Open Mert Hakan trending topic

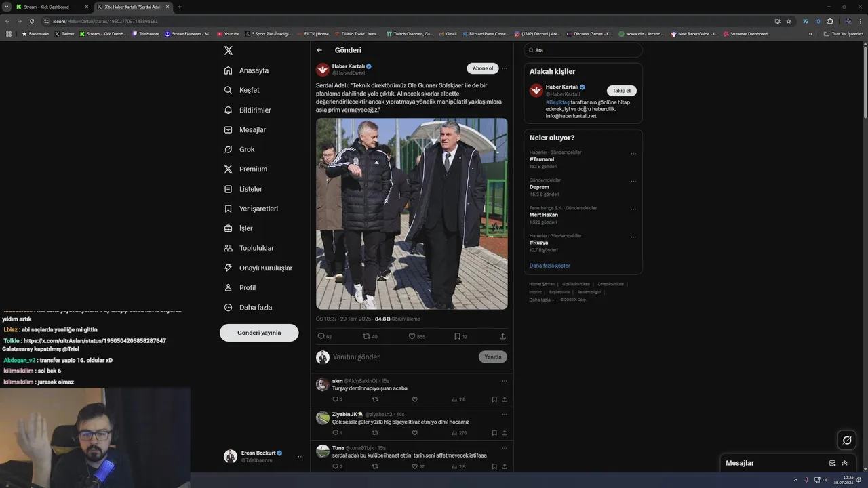point(544,215)
